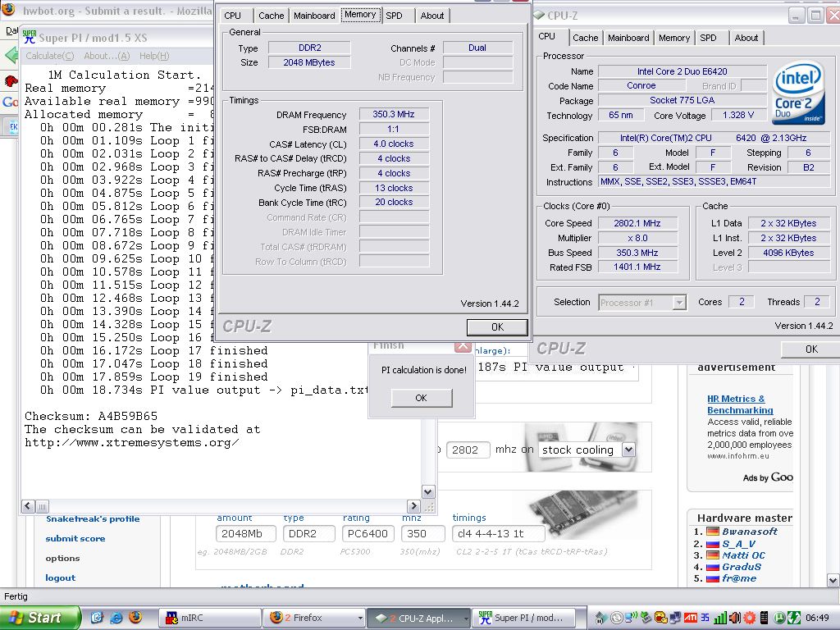Open Calculate menu in Super PI
The width and height of the screenshot is (840, 630).
pyautogui.click(x=50, y=56)
